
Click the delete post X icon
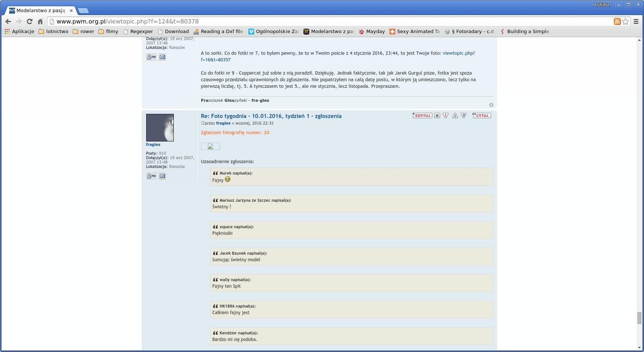pos(437,116)
